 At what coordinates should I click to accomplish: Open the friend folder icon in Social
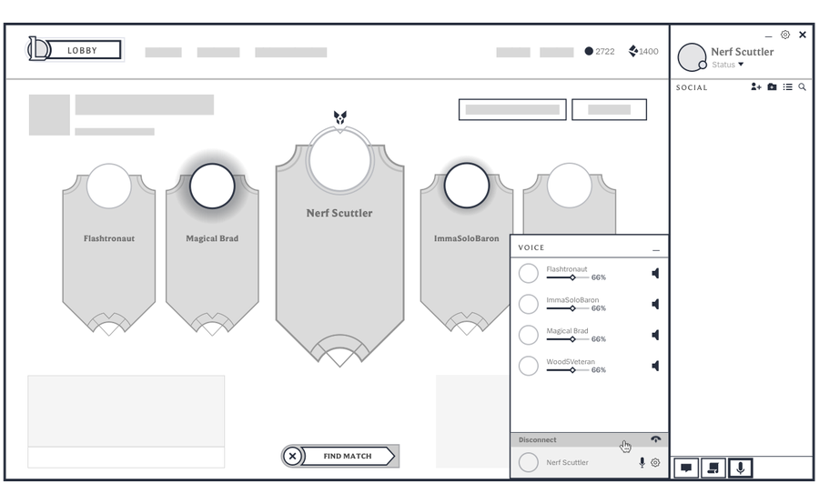[x=772, y=87]
